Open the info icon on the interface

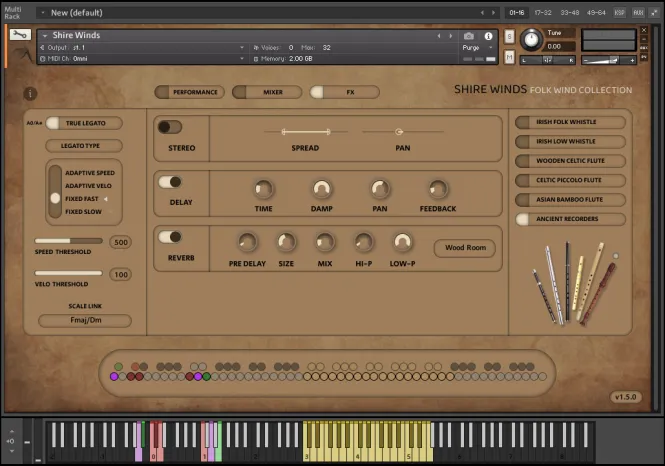(x=30, y=94)
